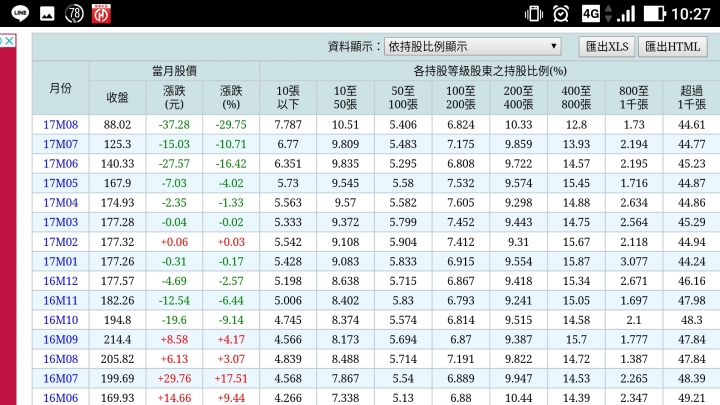Click the 匯出XLS export button
Viewport: 720px width, 405px height.
(607, 46)
